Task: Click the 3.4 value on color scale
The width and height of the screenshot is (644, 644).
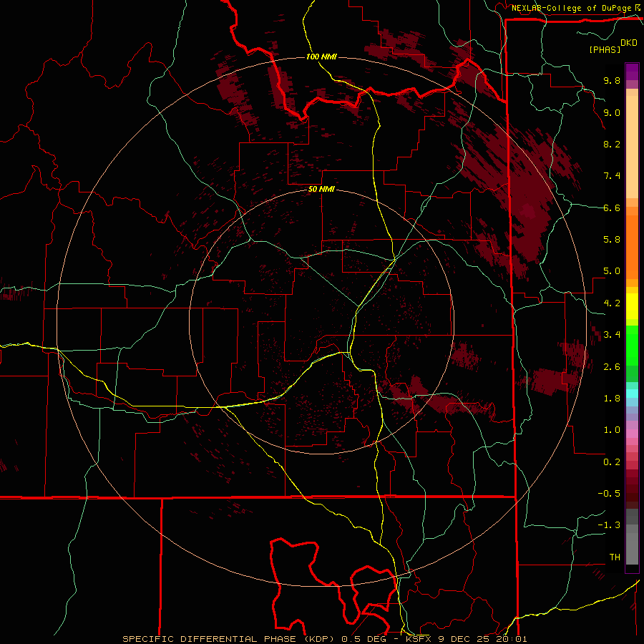Action: click(x=612, y=335)
